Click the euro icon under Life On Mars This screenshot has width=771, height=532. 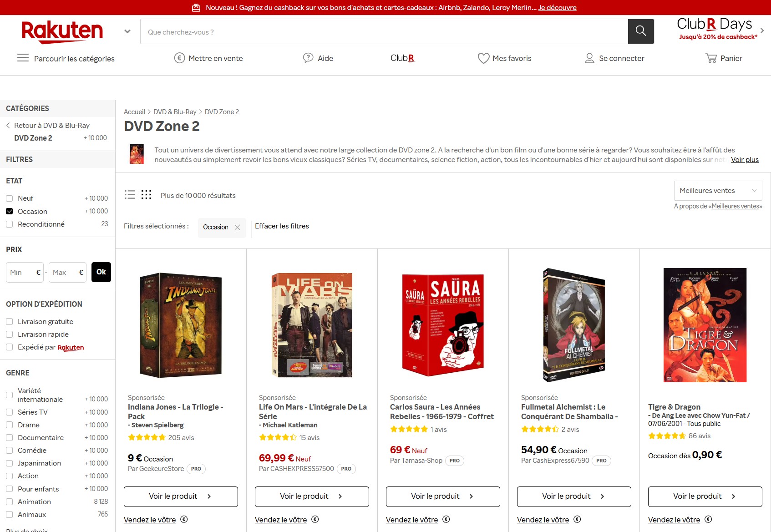point(315,519)
